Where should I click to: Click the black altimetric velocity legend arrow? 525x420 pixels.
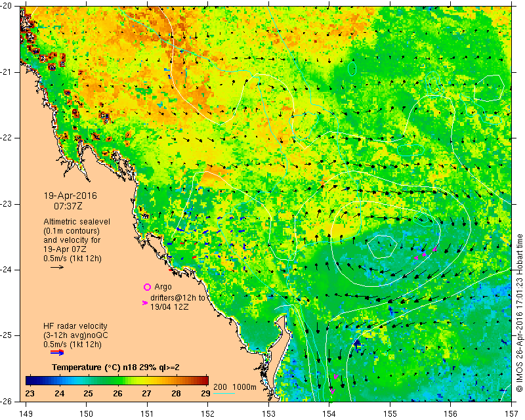point(57,267)
